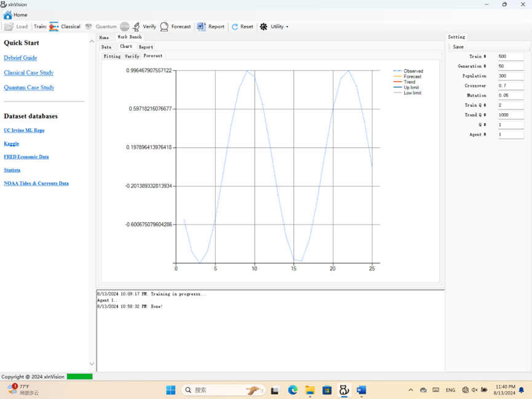Click the Load folder icon
Viewport: 532px width, 399px height.
[9, 26]
